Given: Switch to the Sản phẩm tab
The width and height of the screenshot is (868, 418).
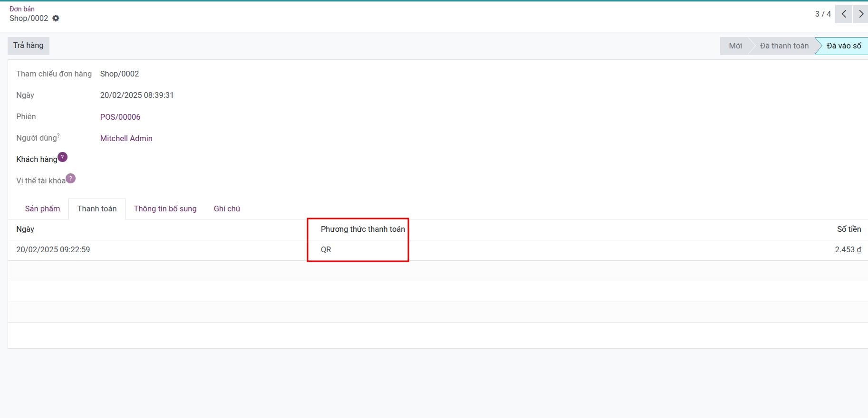Looking at the screenshot, I should pyautogui.click(x=42, y=209).
